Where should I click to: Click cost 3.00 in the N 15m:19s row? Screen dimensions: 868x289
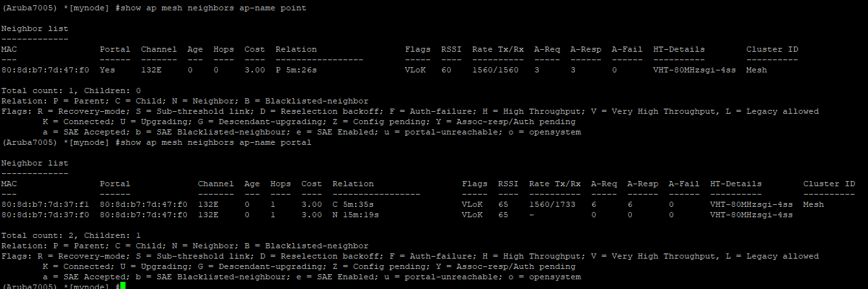(x=312, y=215)
